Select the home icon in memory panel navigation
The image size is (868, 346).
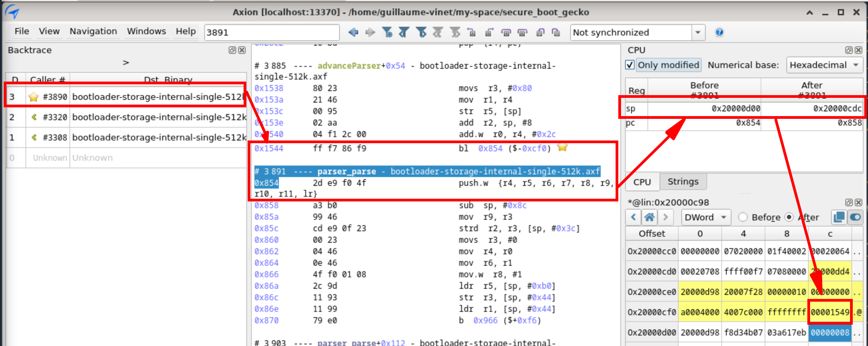(649, 217)
